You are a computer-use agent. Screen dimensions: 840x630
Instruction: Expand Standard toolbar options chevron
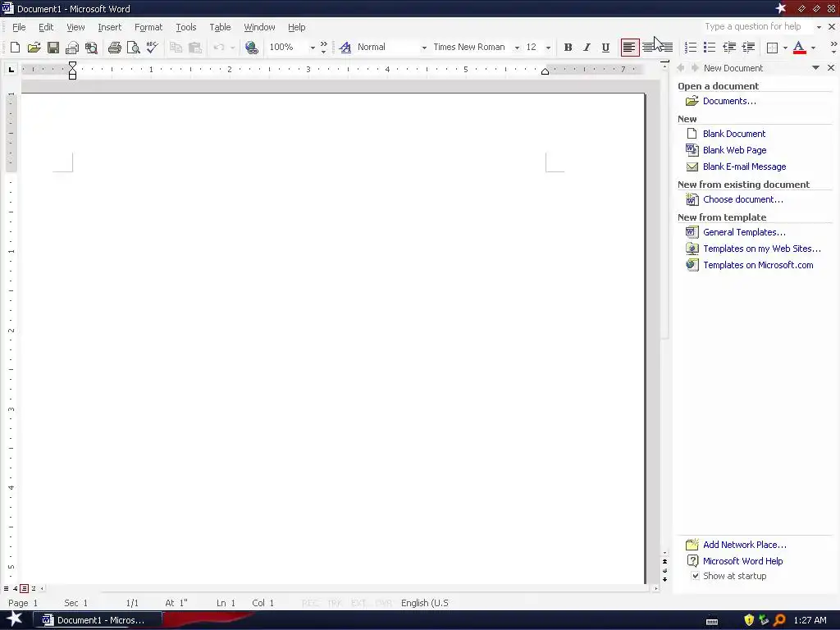tap(323, 47)
